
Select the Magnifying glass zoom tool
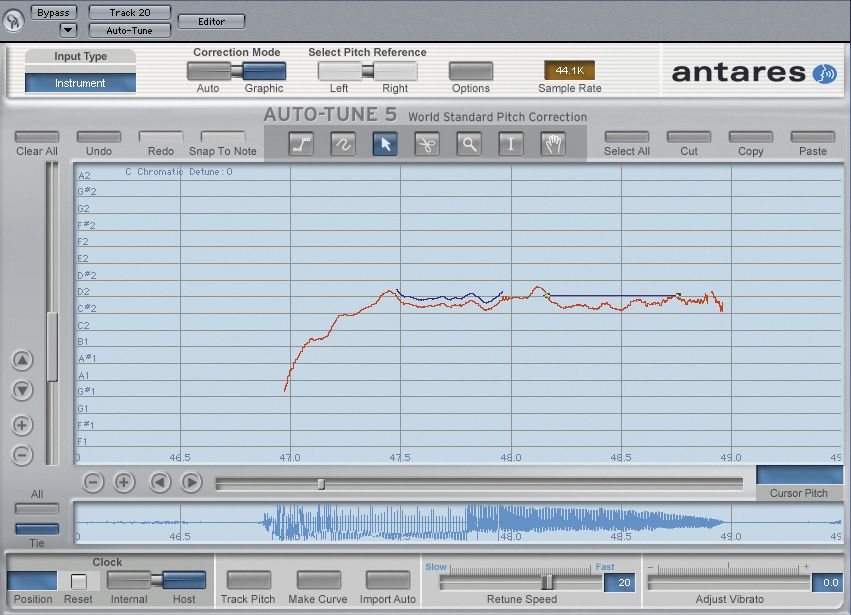pyautogui.click(x=469, y=144)
